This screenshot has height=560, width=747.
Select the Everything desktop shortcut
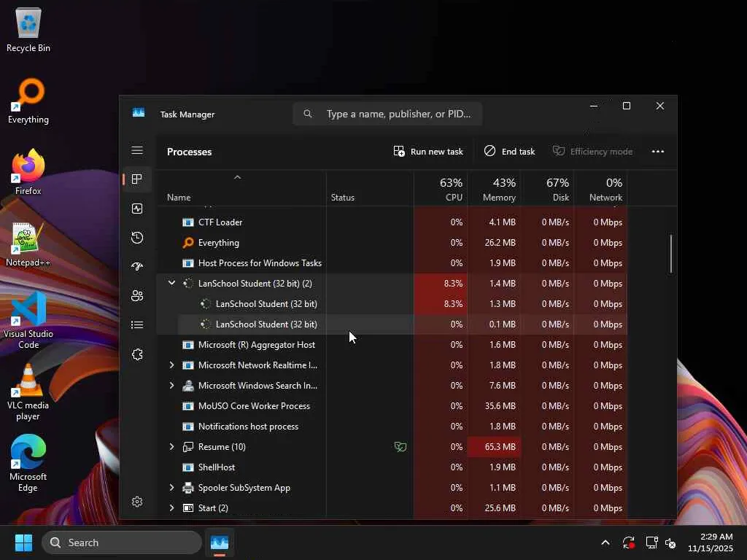click(28, 101)
